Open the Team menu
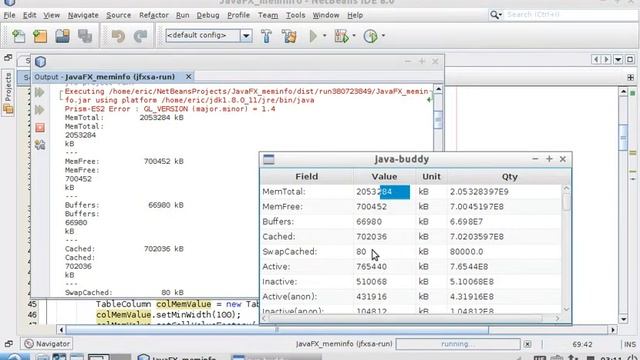Image resolution: width=640 pixels, height=360 pixels. [268, 15]
